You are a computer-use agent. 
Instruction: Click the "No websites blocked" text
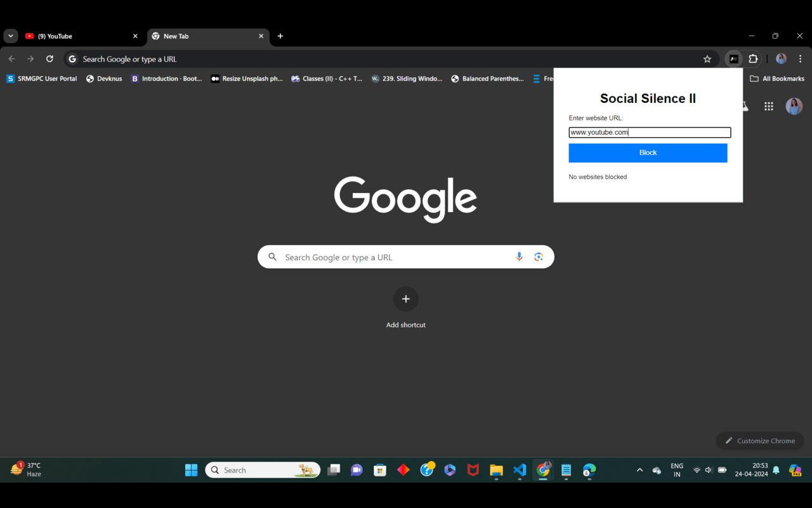tap(598, 177)
